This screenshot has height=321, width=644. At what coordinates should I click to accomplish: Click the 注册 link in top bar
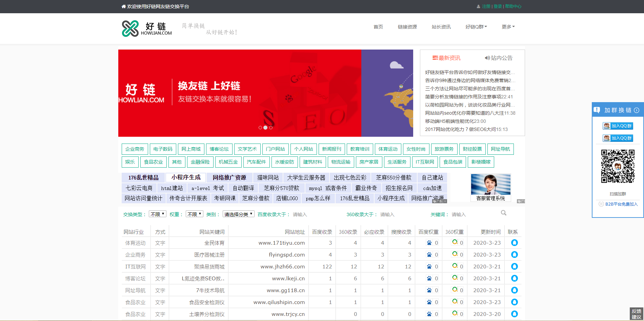(486, 6)
